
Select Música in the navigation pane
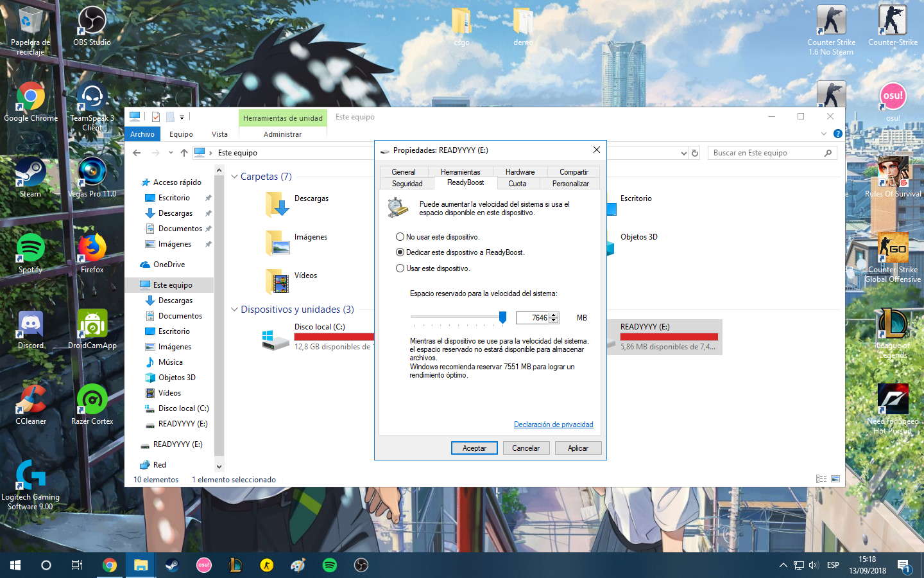click(x=171, y=362)
